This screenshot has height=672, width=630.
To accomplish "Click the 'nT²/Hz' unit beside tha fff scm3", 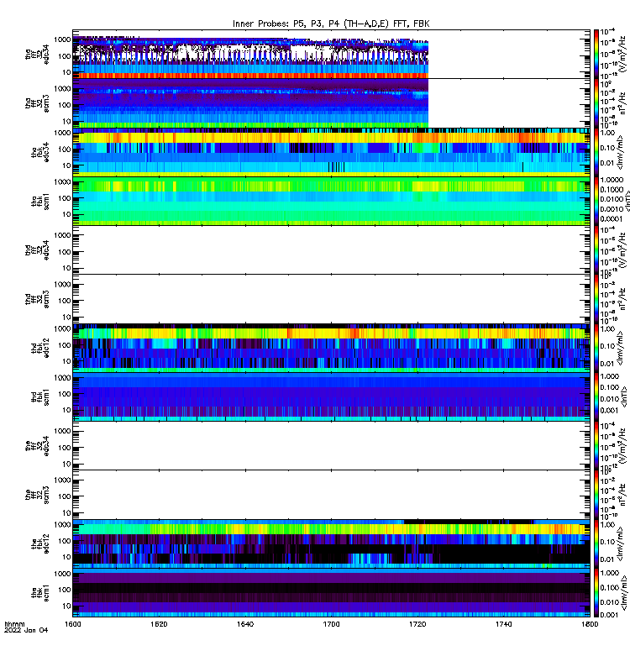I will (622, 103).
